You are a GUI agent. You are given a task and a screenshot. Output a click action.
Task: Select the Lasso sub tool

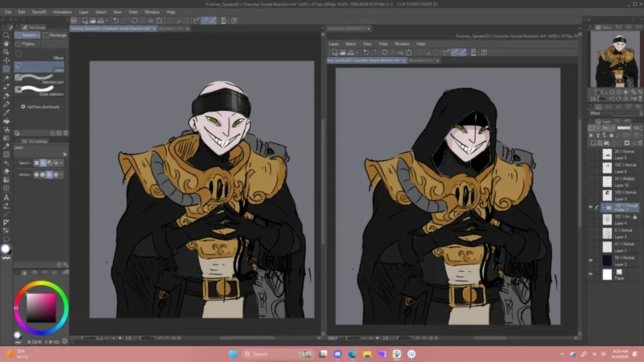coord(39,67)
